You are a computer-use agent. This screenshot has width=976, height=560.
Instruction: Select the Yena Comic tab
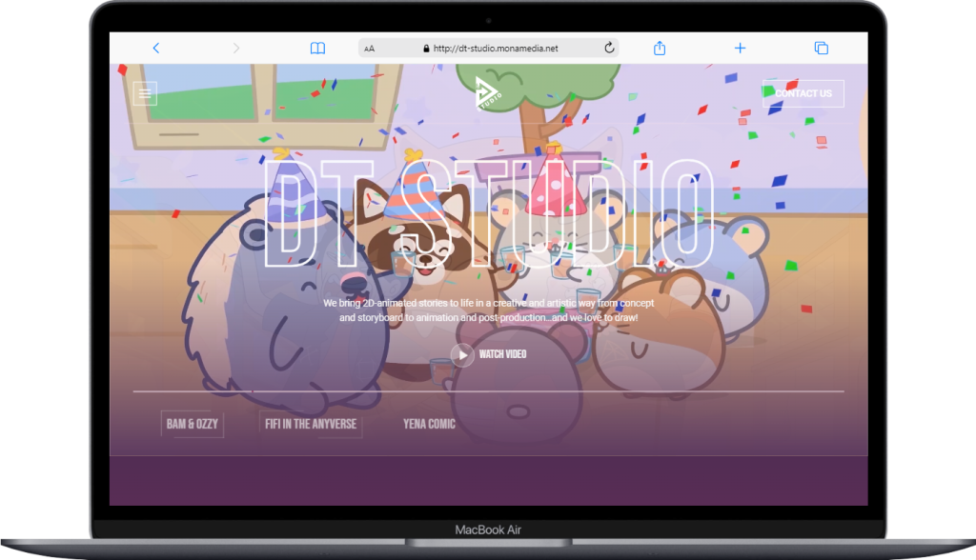tap(429, 424)
